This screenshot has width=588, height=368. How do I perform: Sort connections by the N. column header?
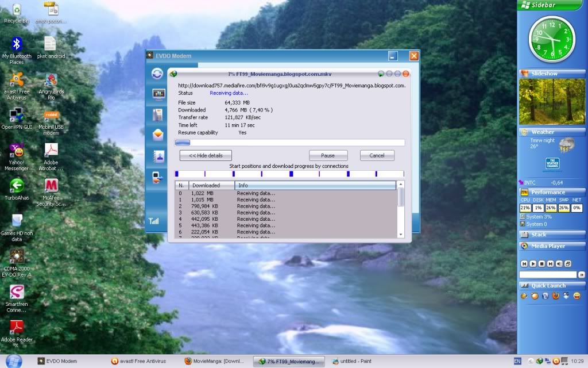181,186
